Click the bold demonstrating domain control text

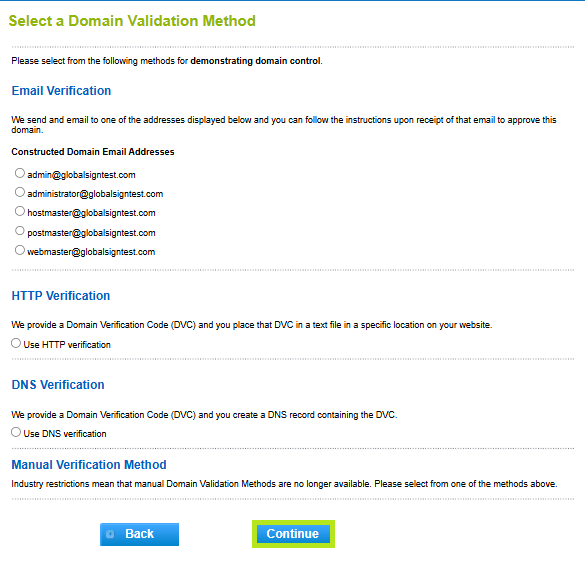coord(256,61)
